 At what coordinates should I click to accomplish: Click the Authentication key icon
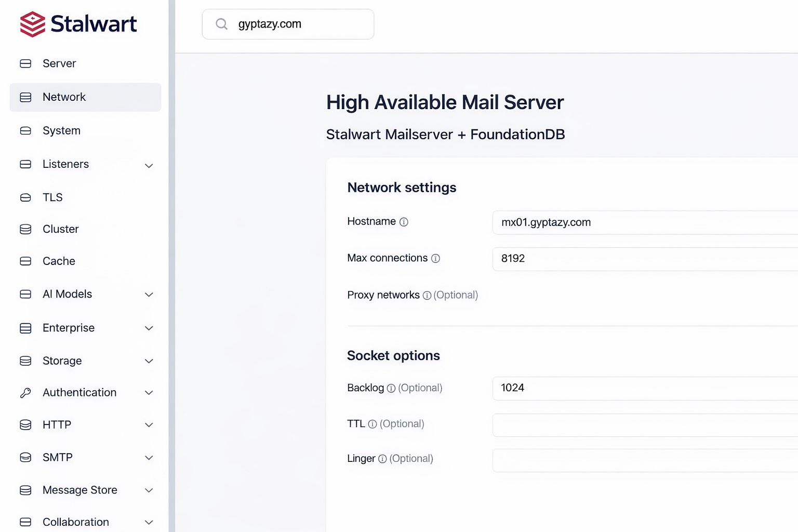(x=25, y=393)
